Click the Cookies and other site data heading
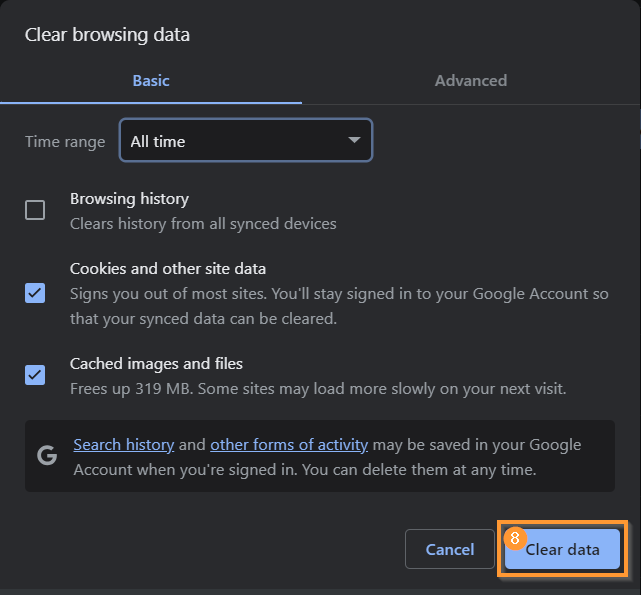This screenshot has height=595, width=641. tap(168, 269)
